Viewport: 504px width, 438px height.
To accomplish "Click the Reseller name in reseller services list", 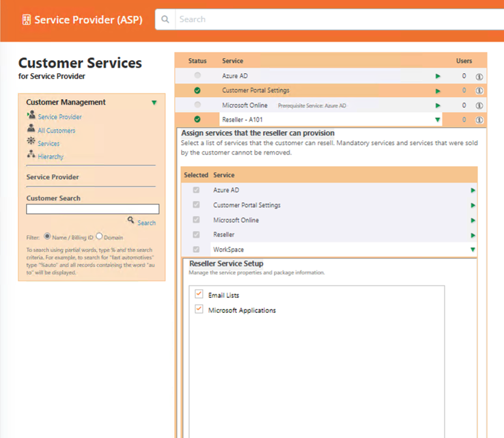I will click(224, 235).
